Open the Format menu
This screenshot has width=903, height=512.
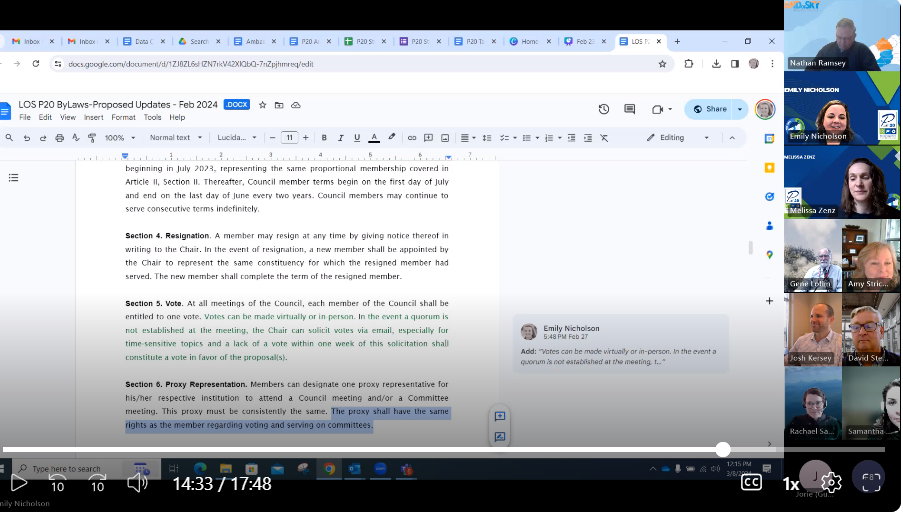click(x=123, y=117)
